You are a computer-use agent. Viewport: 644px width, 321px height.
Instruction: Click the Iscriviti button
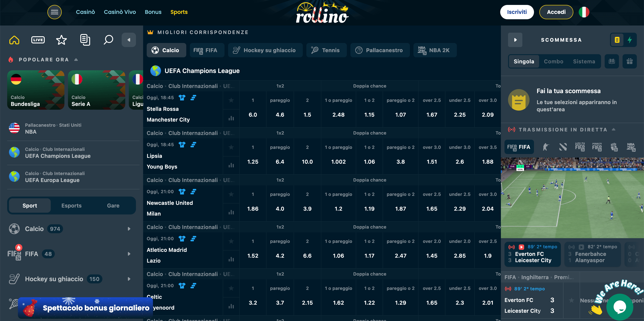click(517, 12)
